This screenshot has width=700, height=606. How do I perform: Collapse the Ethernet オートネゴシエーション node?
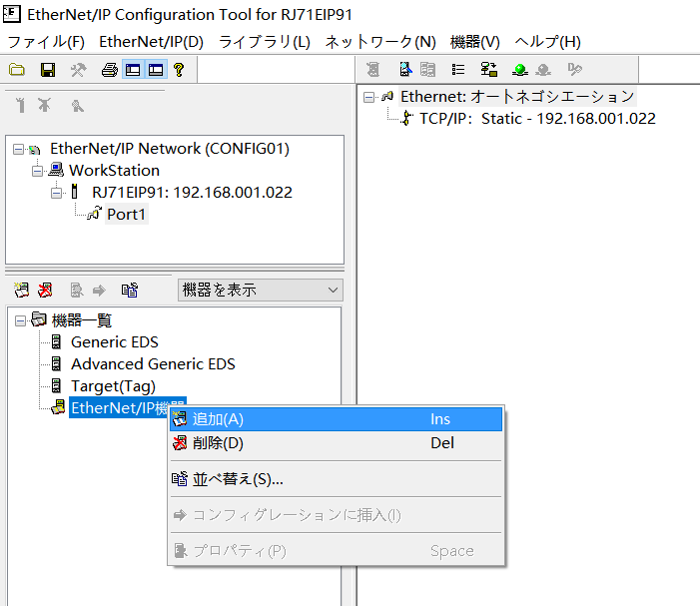click(x=368, y=97)
